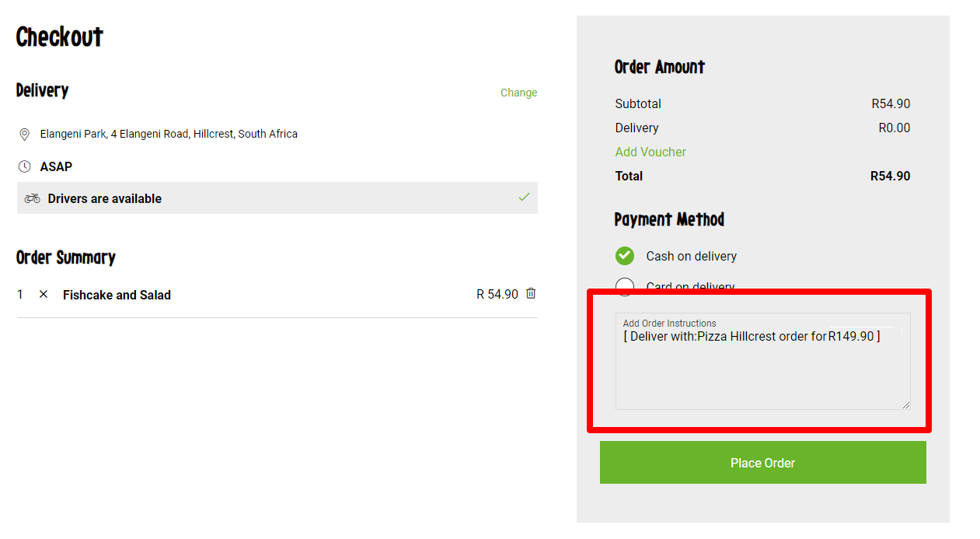980x539 pixels.
Task: Click the Checkout page heading
Action: [x=60, y=37]
